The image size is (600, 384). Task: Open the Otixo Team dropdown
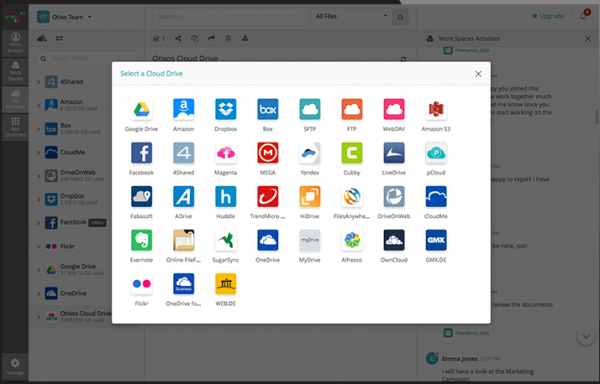(x=64, y=17)
